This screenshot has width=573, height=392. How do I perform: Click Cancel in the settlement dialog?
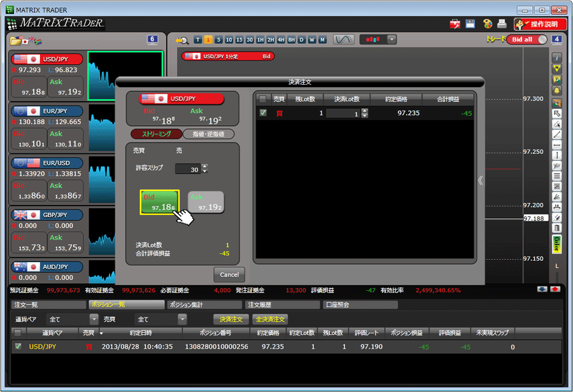(229, 275)
